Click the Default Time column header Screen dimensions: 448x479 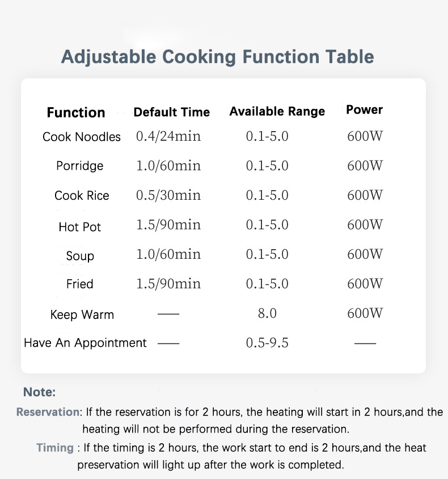172,112
